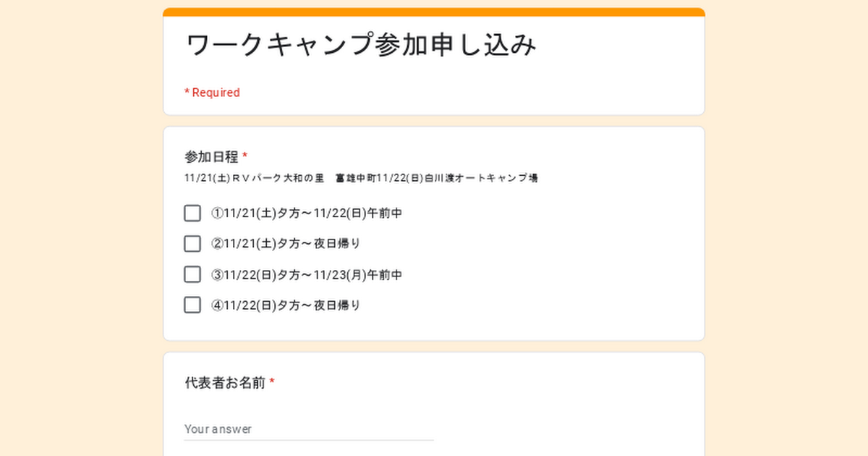Viewport: 868px width, 456px height.
Task: Click the red asterisk beside 参加日程
Action: click(245, 156)
